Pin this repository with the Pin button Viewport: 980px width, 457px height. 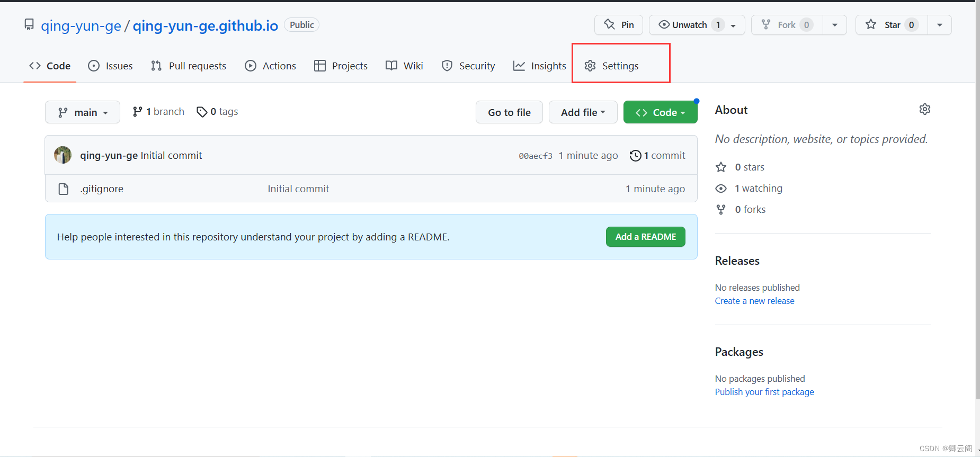point(619,25)
